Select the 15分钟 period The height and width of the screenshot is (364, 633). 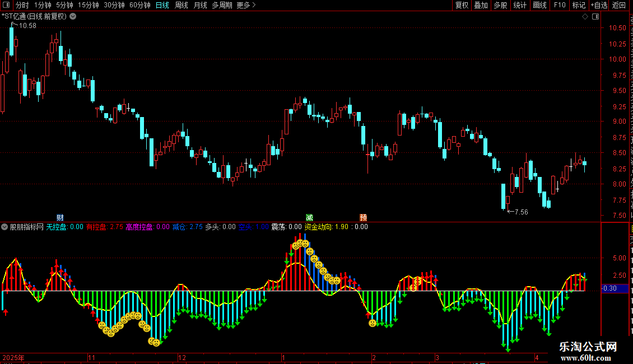pyautogui.click(x=89, y=5)
